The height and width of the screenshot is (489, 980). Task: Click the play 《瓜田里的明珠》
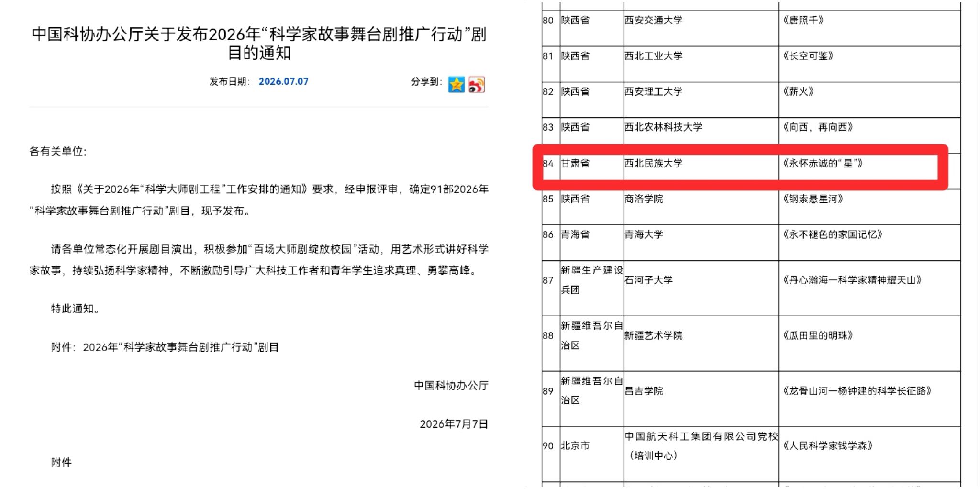tap(818, 335)
